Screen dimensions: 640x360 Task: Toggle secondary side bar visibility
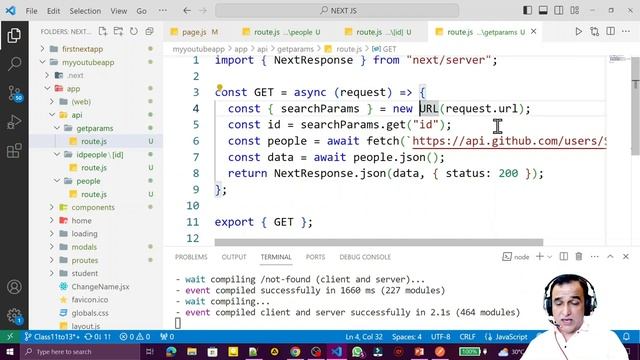[559, 10]
